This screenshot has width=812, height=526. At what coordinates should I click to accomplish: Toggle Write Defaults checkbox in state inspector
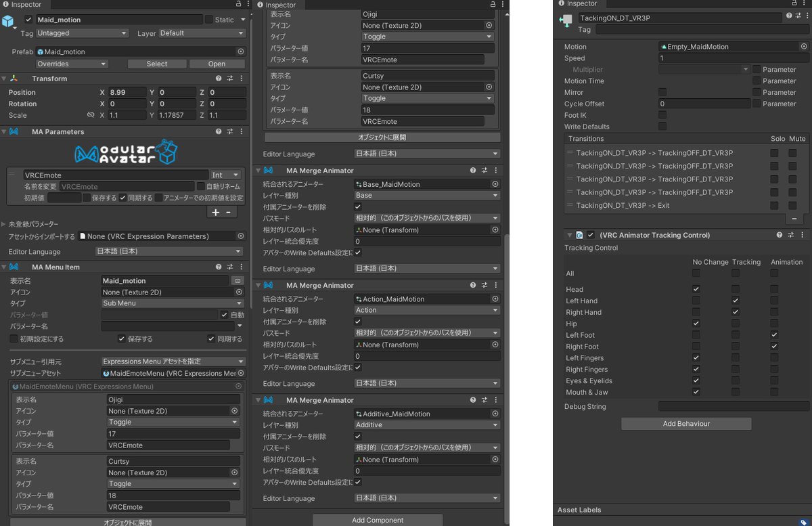662,127
